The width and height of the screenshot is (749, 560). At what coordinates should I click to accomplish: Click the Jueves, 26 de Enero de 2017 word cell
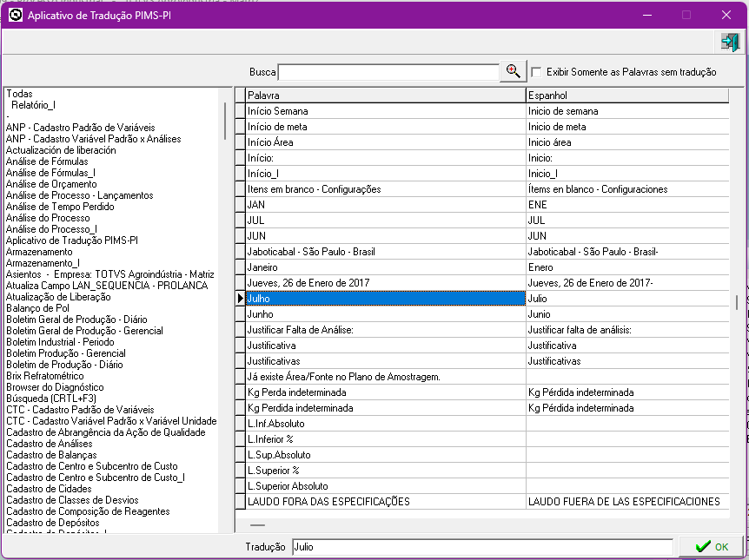coord(386,283)
